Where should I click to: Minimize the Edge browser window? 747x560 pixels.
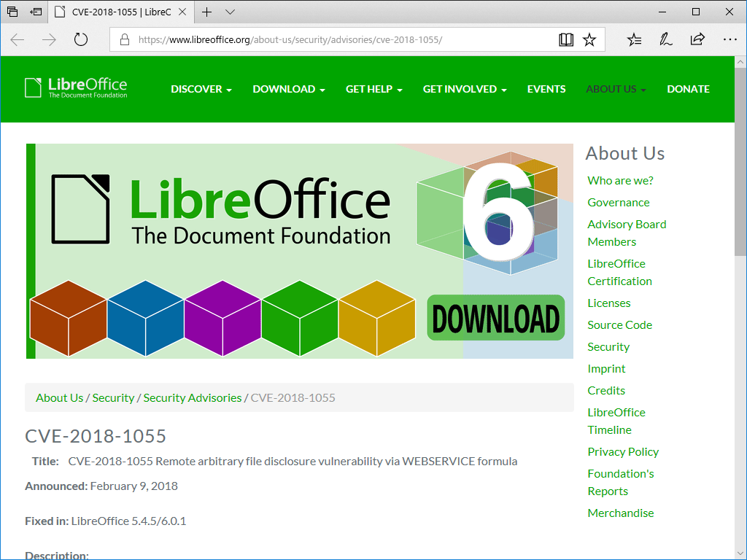662,12
